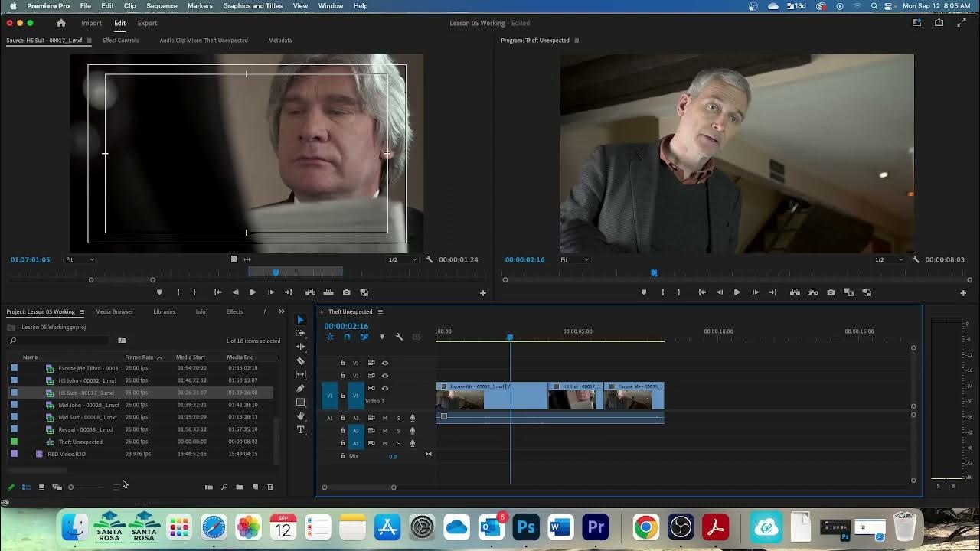980x551 pixels.
Task: Mute audio track A1
Action: click(x=385, y=418)
